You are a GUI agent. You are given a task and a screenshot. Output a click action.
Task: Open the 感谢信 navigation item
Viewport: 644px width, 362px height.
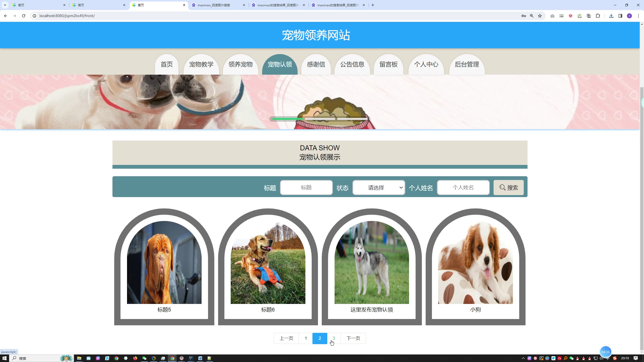click(316, 64)
